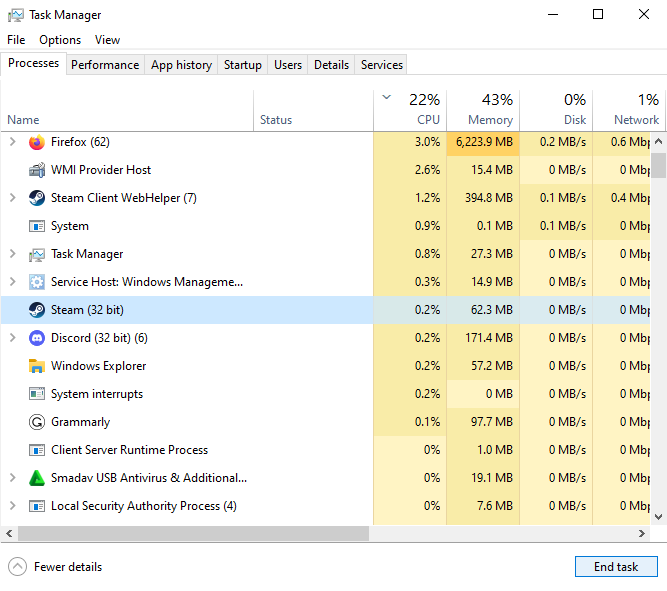
Task: Expand Steam Client WebHelper (7) group
Action: 13,198
